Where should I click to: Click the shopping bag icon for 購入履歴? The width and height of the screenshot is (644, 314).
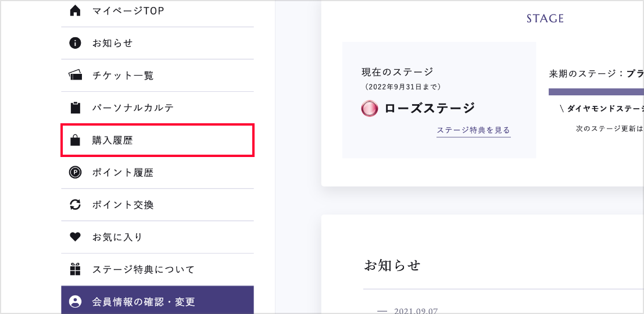[75, 140]
